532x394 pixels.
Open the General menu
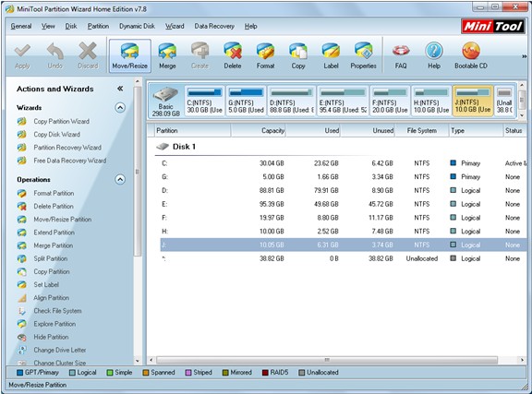[x=21, y=26]
